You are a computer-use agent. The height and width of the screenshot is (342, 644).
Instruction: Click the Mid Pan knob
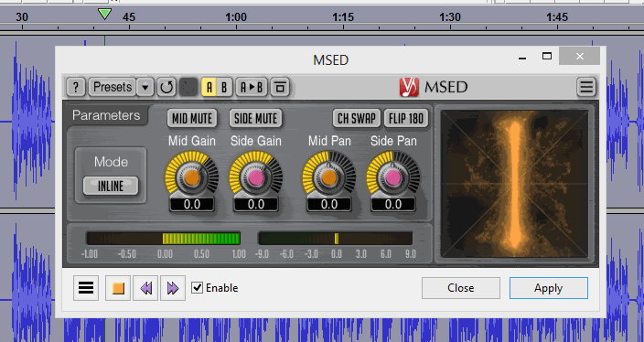(329, 177)
